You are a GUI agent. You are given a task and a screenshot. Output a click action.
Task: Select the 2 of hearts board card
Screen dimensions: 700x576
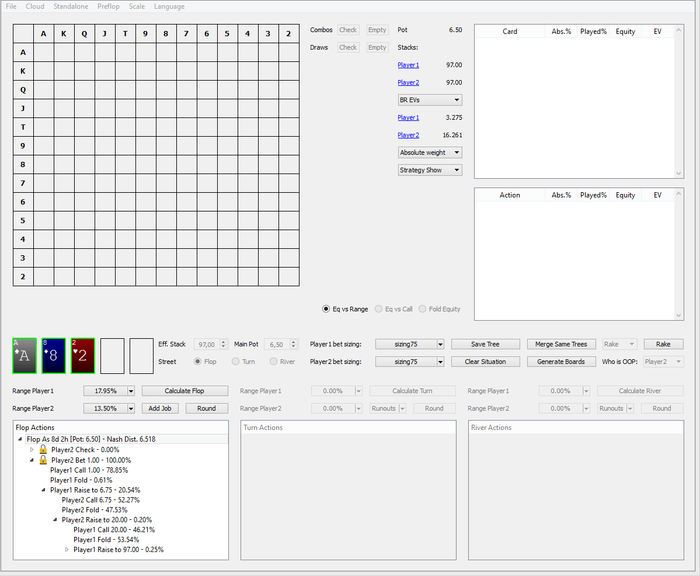point(83,356)
